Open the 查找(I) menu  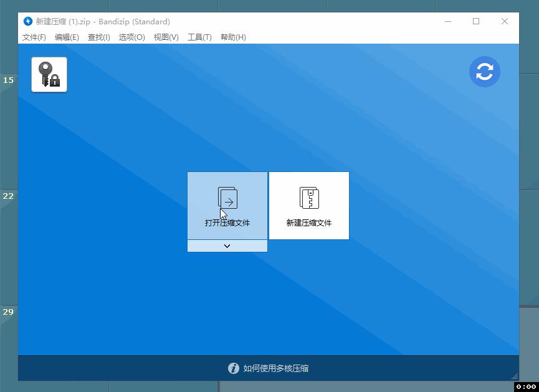[x=98, y=37]
